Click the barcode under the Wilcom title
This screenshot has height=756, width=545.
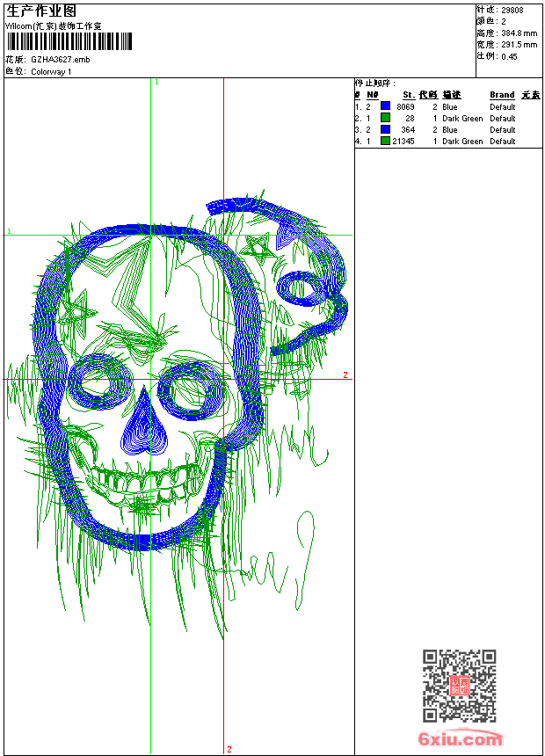69,41
